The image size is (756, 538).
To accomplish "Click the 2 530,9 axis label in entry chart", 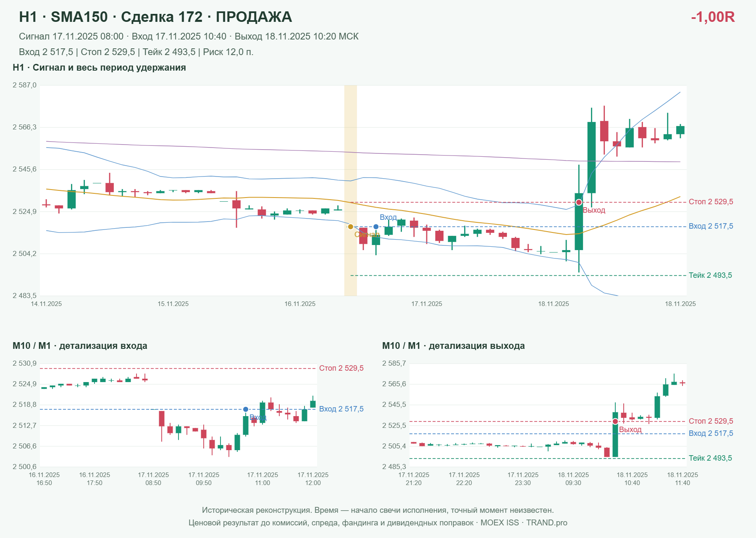I will (x=24, y=364).
